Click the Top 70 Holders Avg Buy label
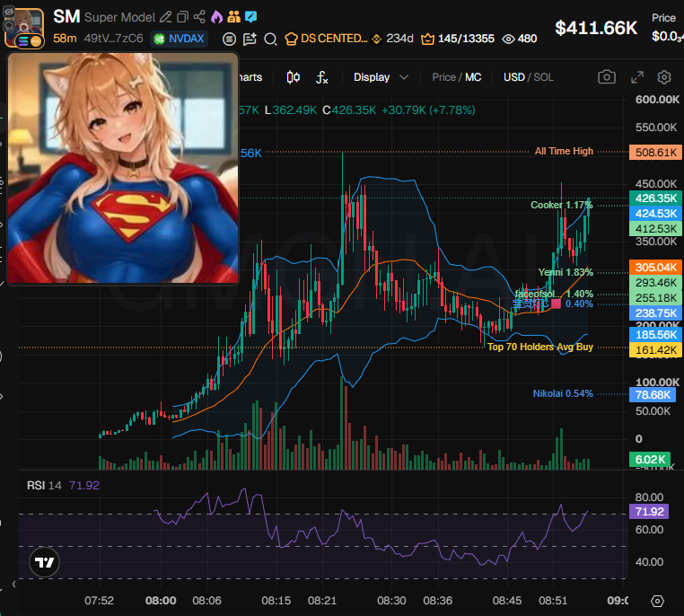684x616 pixels. [x=540, y=347]
